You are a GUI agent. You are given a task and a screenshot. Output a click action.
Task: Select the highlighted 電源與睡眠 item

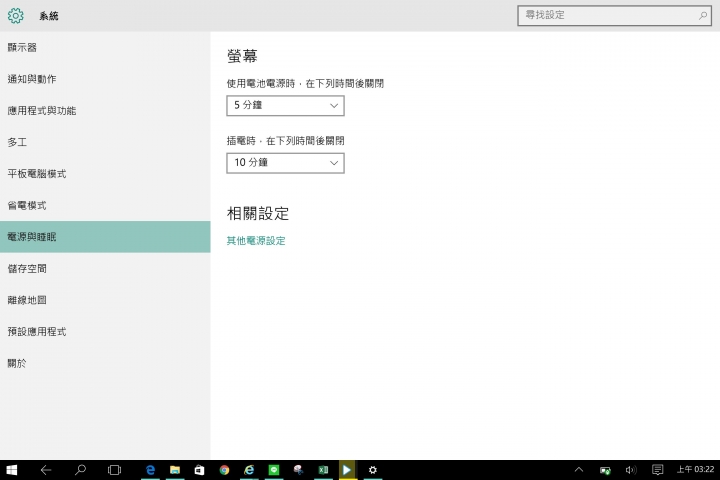pos(105,237)
